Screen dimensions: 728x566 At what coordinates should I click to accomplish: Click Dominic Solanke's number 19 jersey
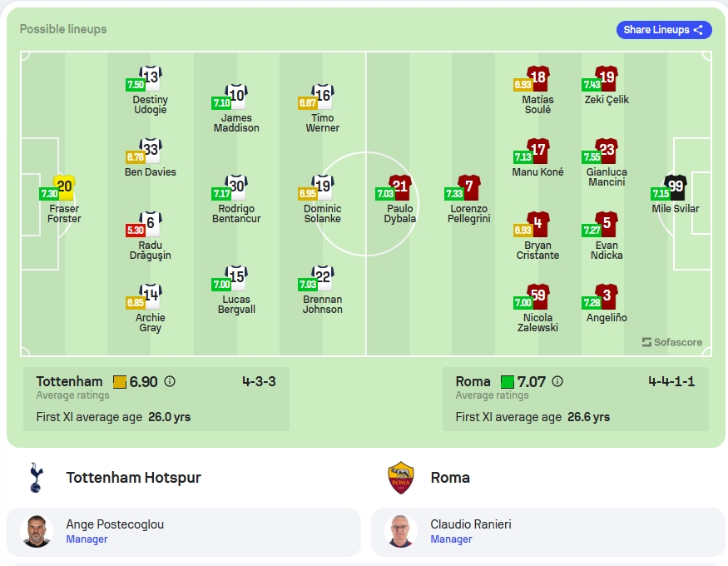point(323,187)
